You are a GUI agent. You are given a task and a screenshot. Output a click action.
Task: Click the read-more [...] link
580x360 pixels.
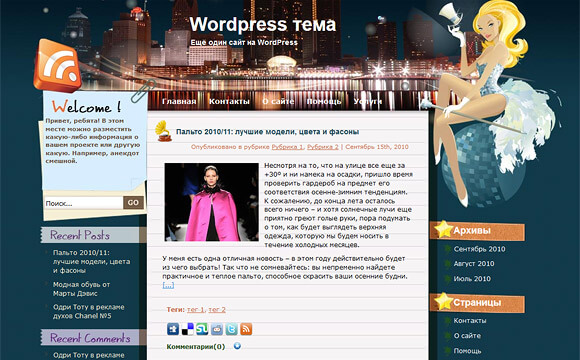tap(168, 285)
